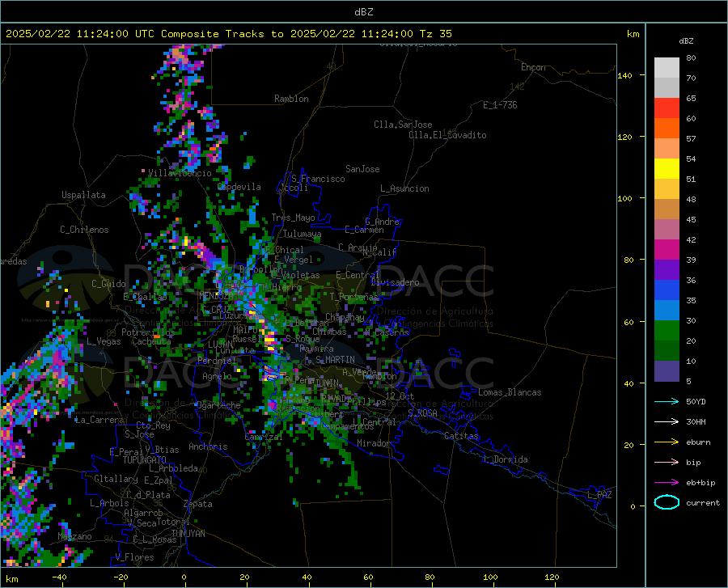The width and height of the screenshot is (728, 588).
Task: Select the 'Uspallata' map label
Action: (x=83, y=195)
